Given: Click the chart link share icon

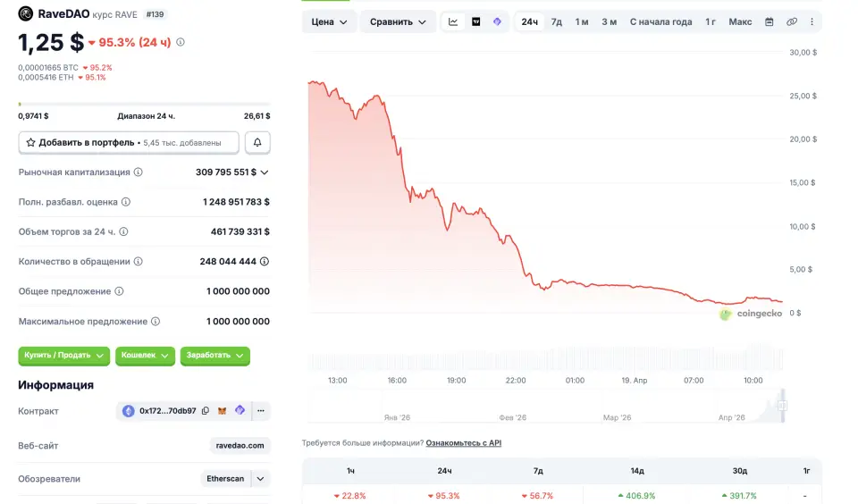Looking at the screenshot, I should tap(792, 21).
